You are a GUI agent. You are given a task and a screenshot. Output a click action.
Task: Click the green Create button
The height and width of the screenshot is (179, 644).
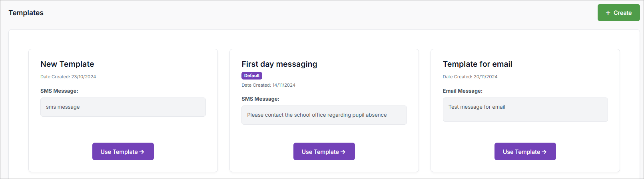618,13
